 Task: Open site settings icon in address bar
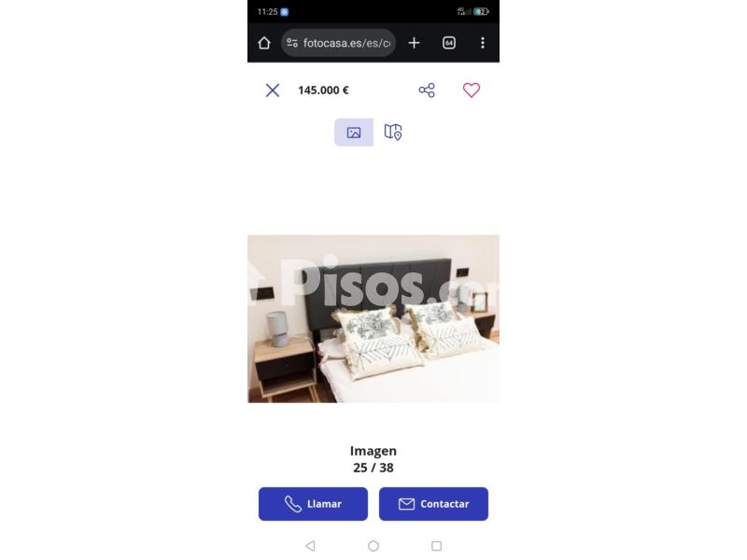[292, 43]
